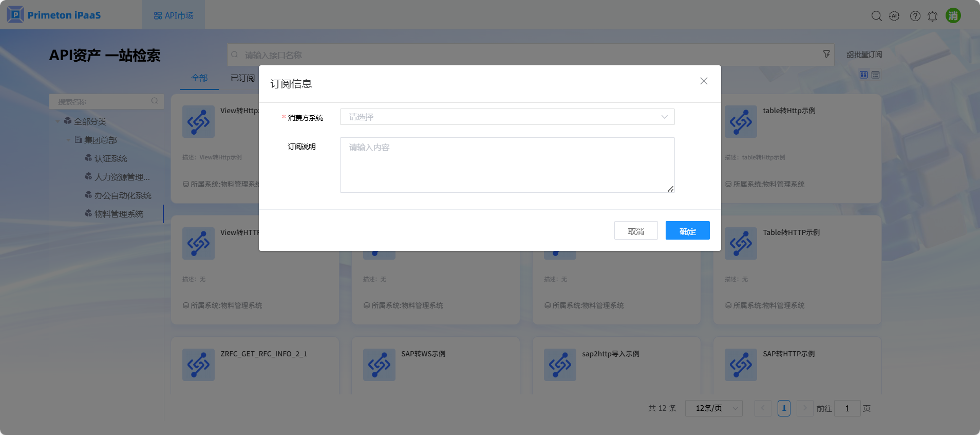Click the search magnifier icon in header
The width and height of the screenshot is (980, 435).
[876, 16]
